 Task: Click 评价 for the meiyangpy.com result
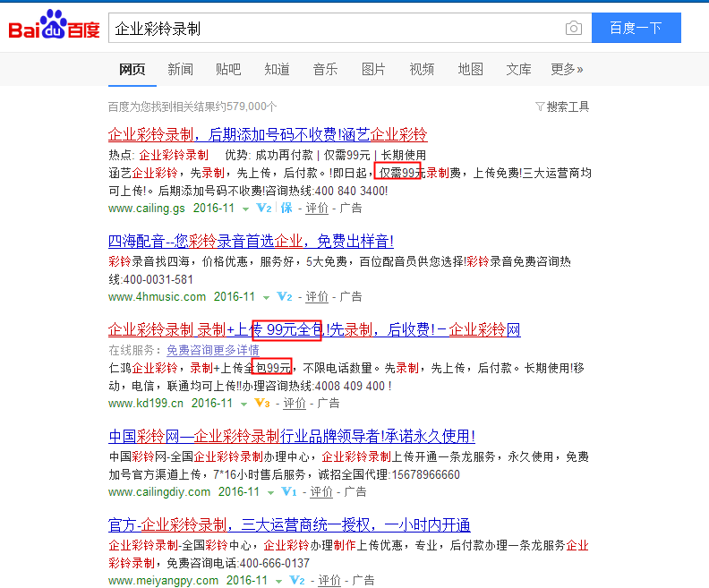point(329,580)
